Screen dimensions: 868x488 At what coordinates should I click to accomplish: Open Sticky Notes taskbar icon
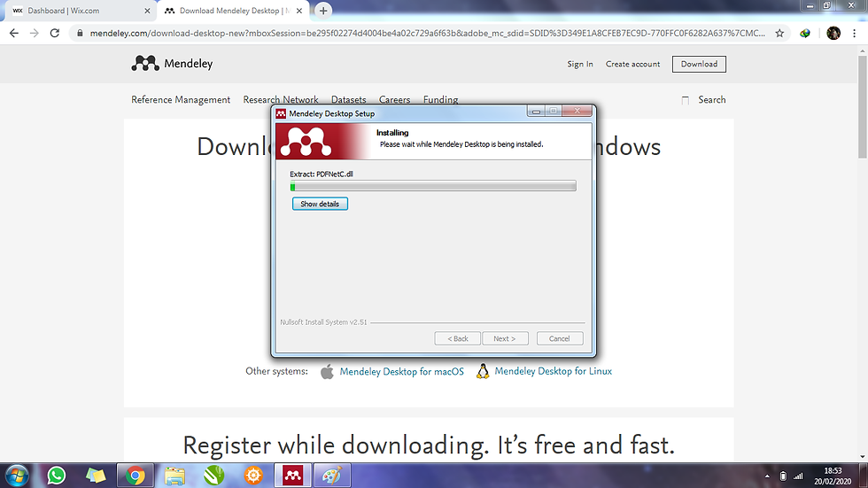pos(96,476)
